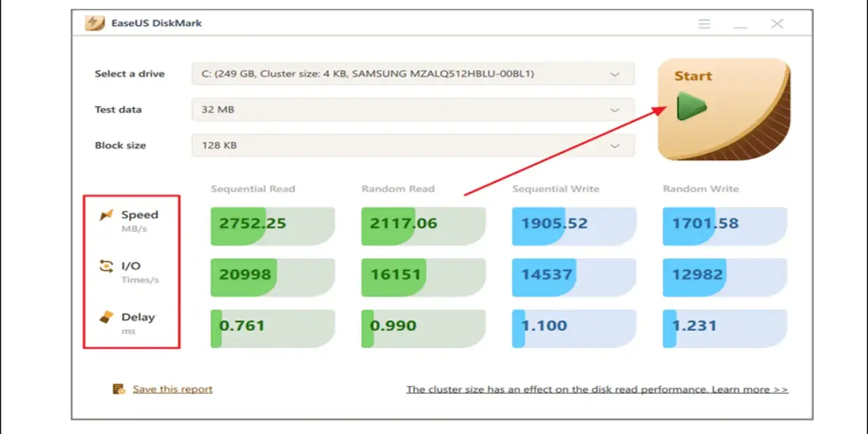Open the hamburger menu in title bar
The image size is (868, 434).
(x=705, y=24)
